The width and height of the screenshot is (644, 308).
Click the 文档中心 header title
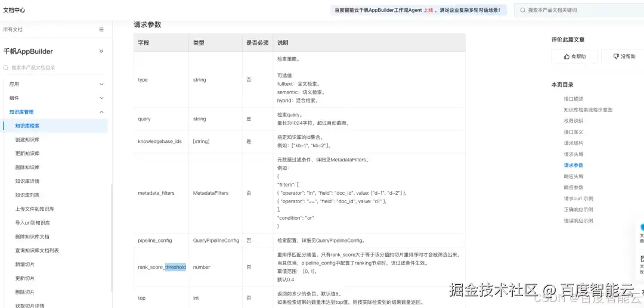tap(14, 10)
